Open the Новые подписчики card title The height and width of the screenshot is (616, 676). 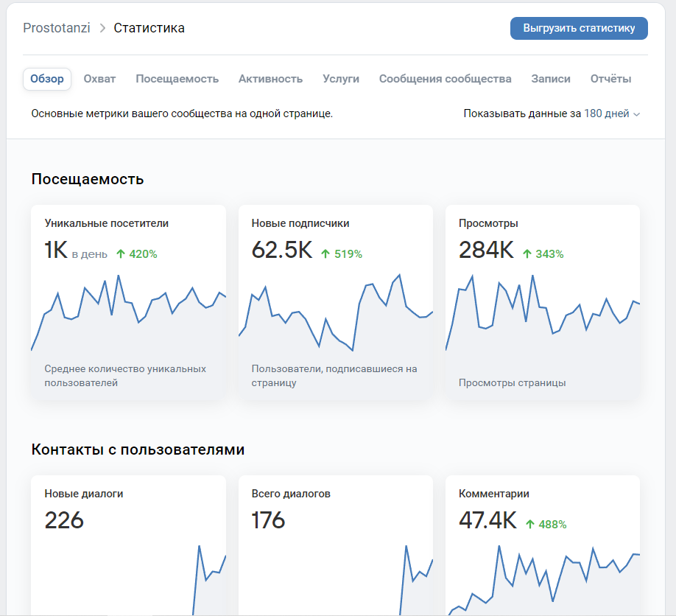[x=300, y=223]
